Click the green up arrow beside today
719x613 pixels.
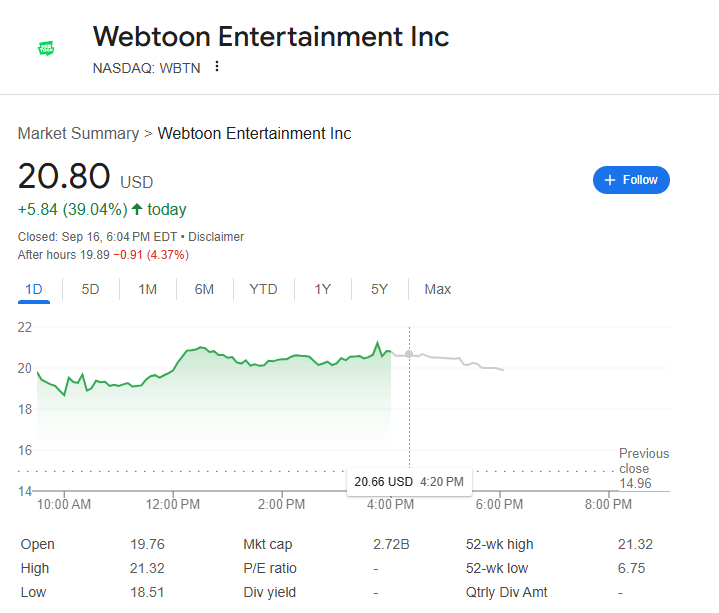(x=138, y=209)
